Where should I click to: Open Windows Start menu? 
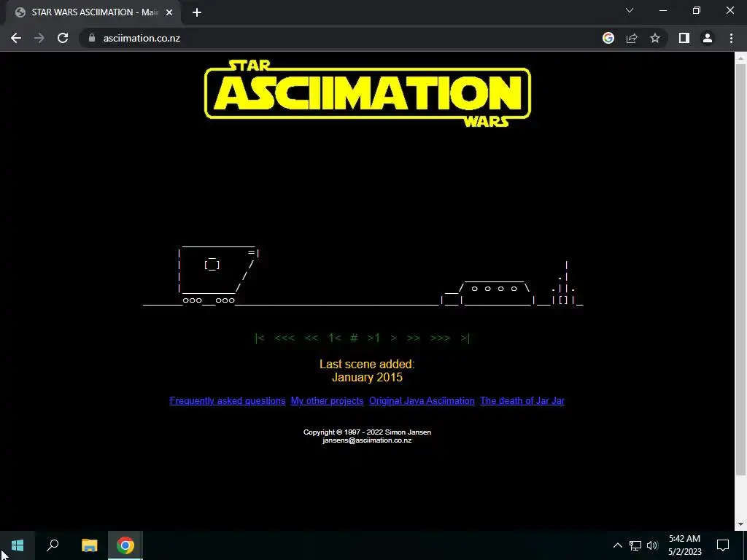[x=18, y=545]
